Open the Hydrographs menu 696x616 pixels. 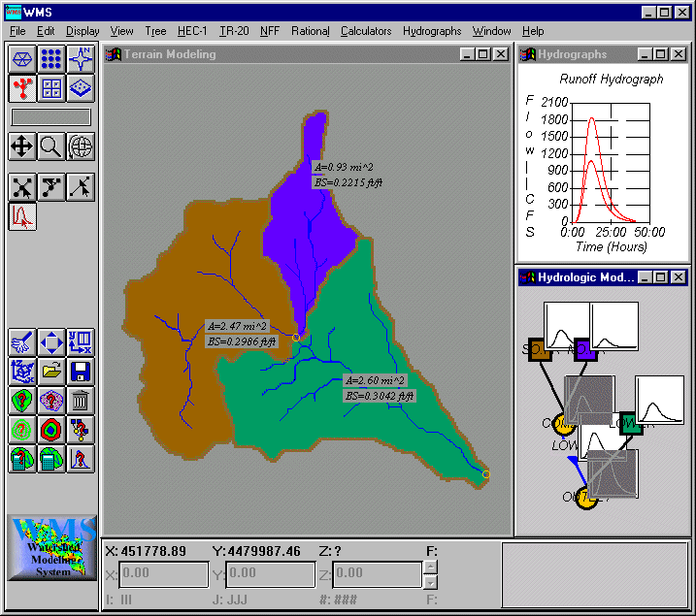point(432,31)
